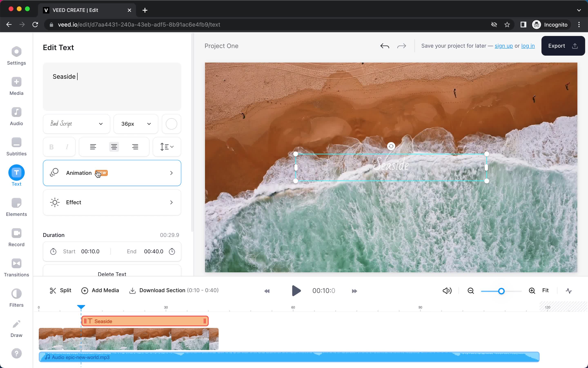Align text to the left
Image resolution: width=588 pixels, height=368 pixels.
(x=93, y=147)
